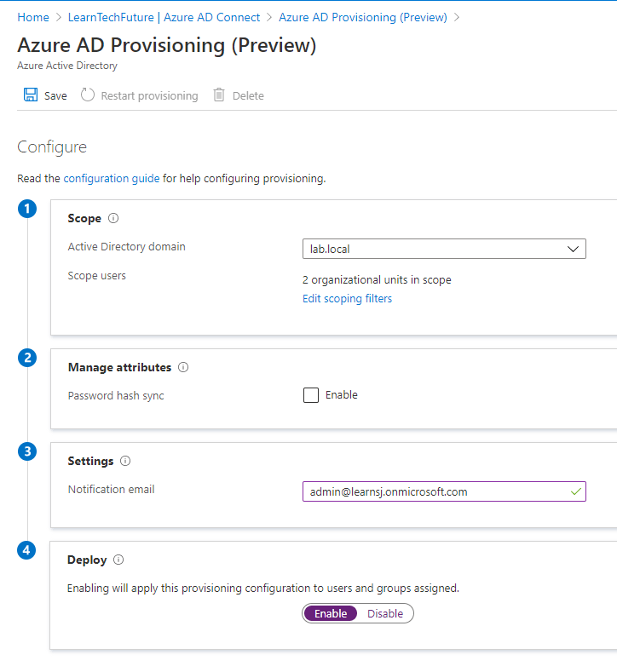Switch the Deploy toggle to Disable
The width and height of the screenshot is (617, 672).
click(x=385, y=613)
